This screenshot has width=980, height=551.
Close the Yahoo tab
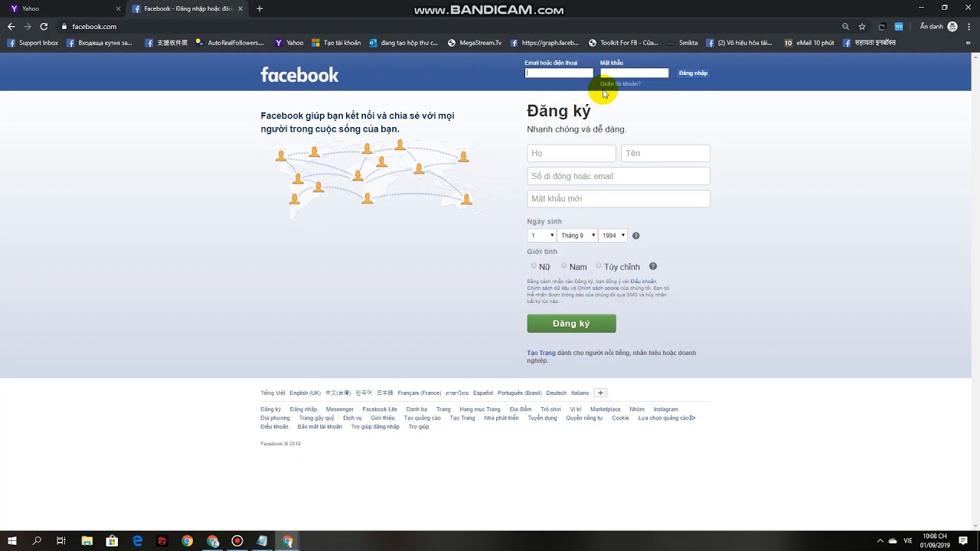click(x=118, y=8)
